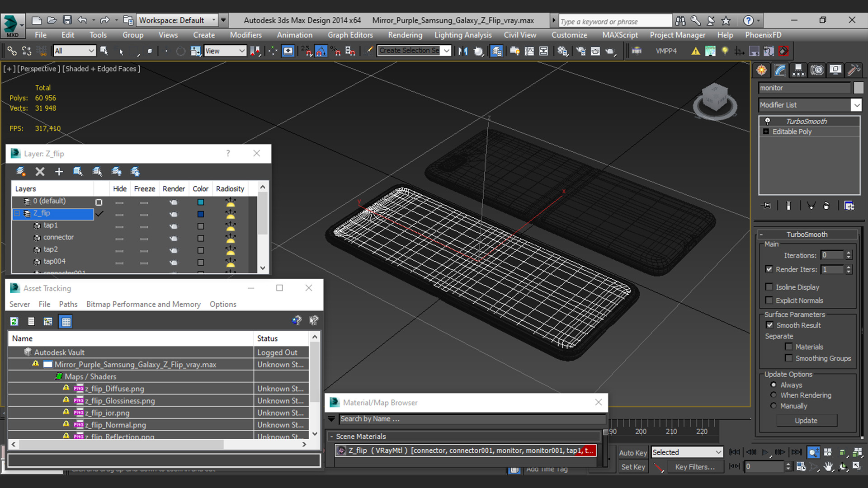Select the Always update option
868x488 pixels.
click(x=774, y=385)
